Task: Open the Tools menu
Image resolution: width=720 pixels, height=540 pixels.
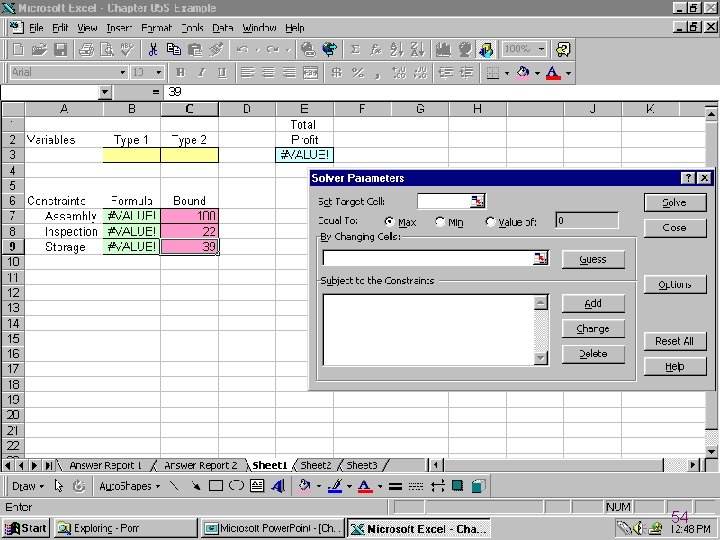Action: (x=192, y=28)
